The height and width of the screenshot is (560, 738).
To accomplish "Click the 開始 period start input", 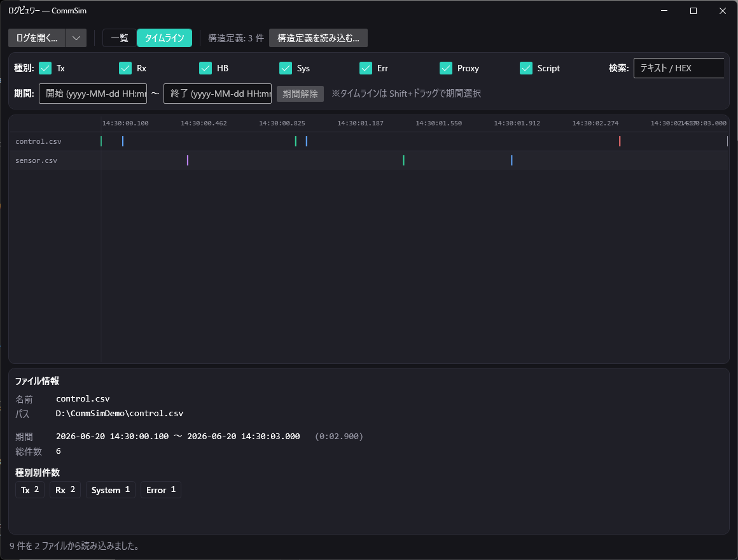I will (93, 94).
